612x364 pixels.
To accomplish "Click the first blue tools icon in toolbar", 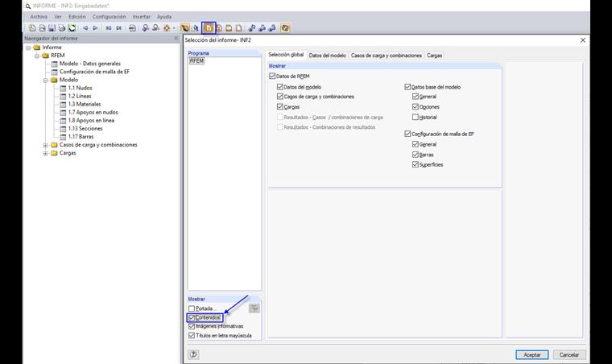I will [252, 28].
